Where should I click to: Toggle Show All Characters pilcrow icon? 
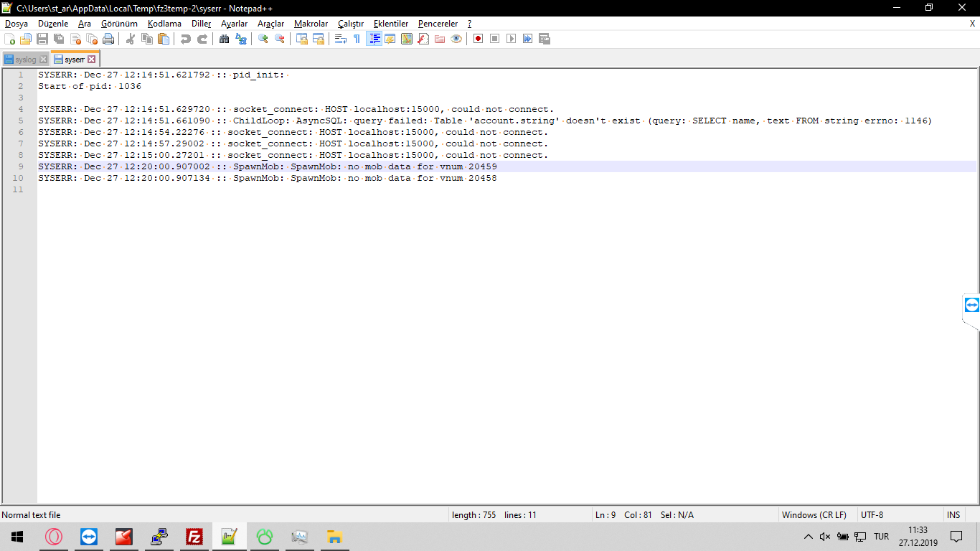click(357, 39)
